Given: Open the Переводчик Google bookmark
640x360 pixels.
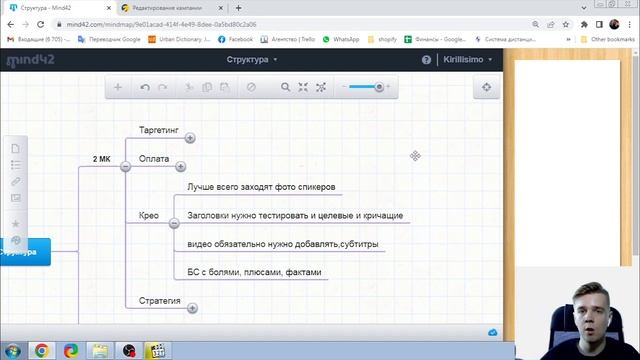Looking at the screenshot, I should click(x=109, y=40).
